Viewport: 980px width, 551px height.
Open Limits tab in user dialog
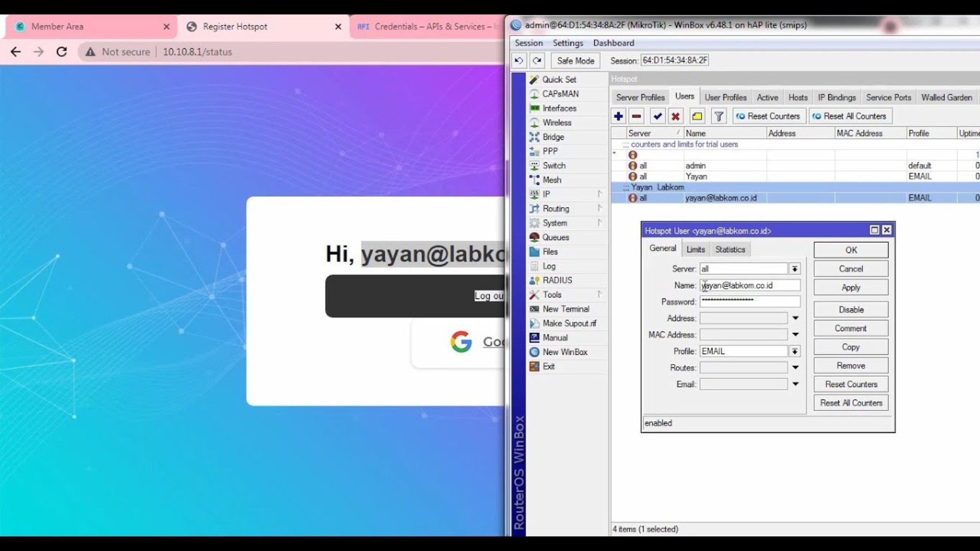click(696, 249)
